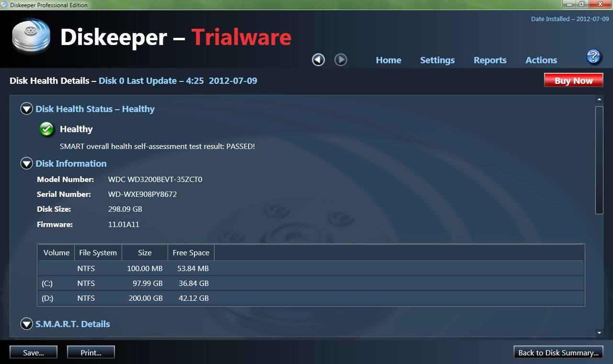Expand the S.M.A.R.T. Details section

pos(26,324)
